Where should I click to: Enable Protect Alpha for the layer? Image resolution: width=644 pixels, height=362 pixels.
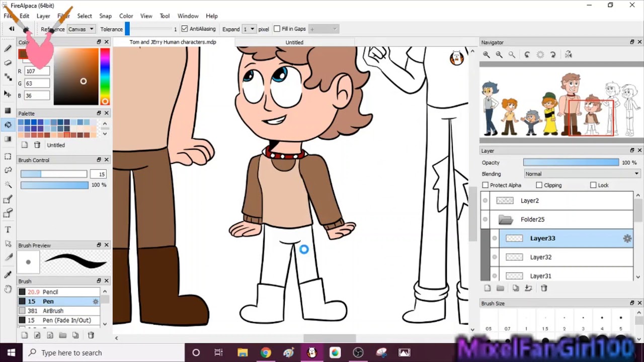tap(486, 186)
